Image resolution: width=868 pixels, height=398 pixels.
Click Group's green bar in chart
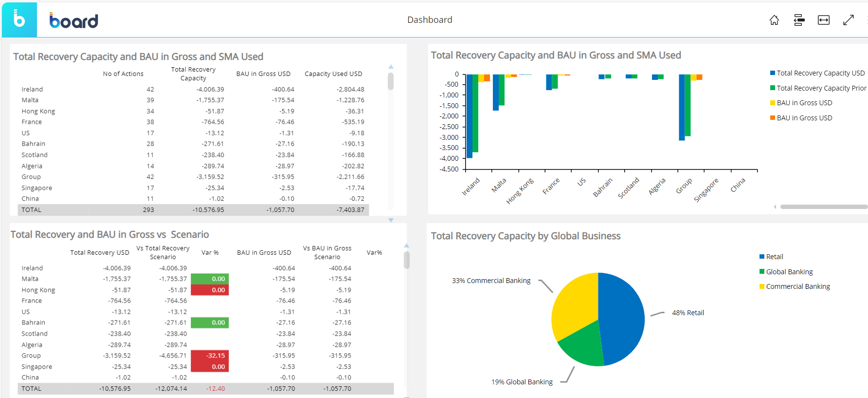tap(687, 105)
